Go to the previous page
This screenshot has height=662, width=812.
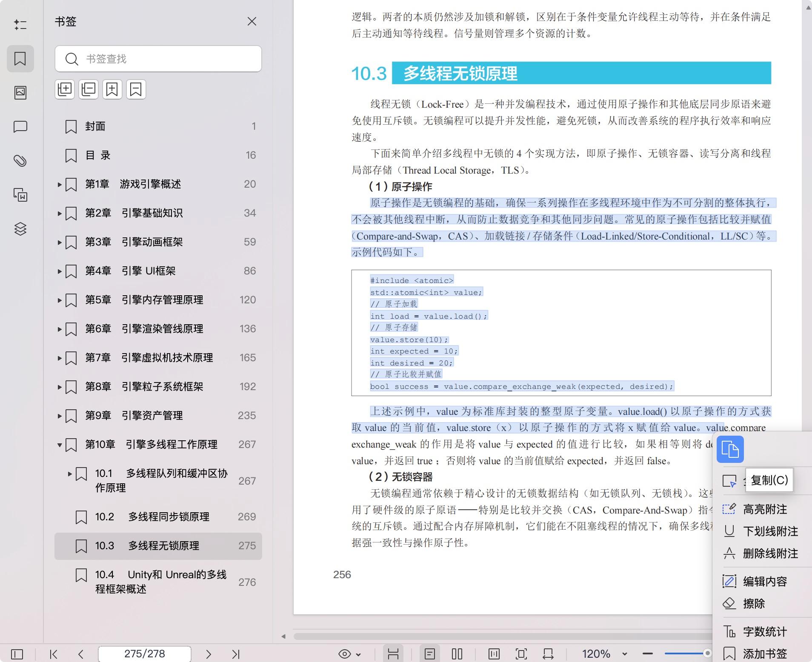81,654
